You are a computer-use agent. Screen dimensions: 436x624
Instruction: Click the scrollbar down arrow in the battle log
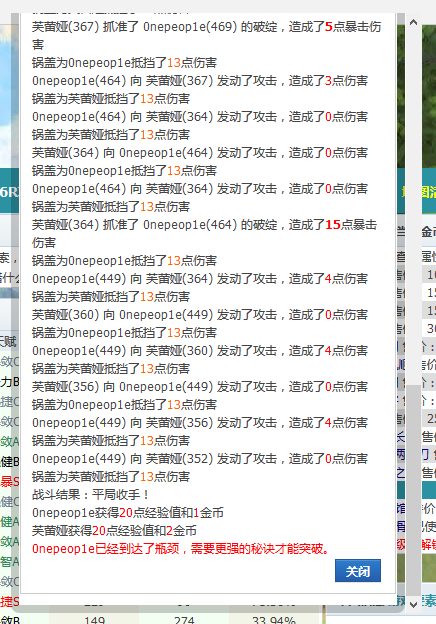(413, 605)
